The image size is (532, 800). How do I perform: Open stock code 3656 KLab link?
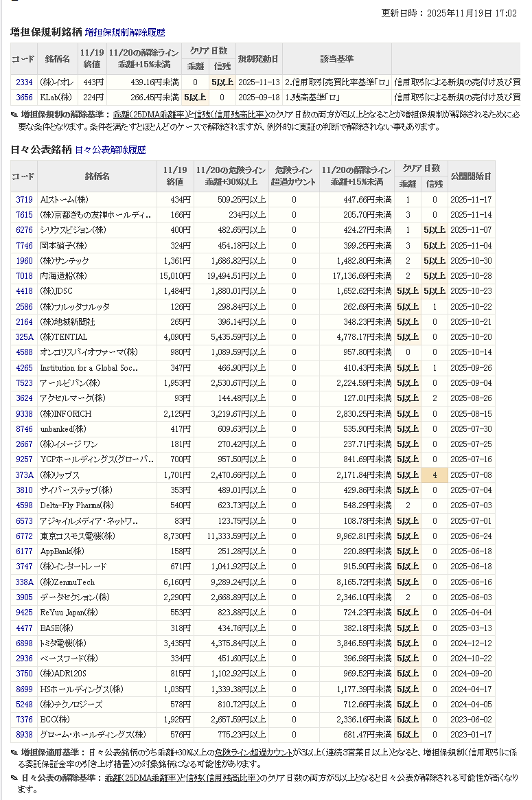(24, 98)
